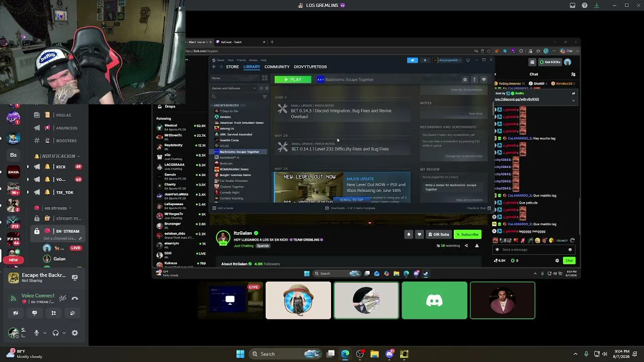The width and height of the screenshot is (644, 362).
Task: Select Assetto Corsa in library list
Action: pos(229,140)
